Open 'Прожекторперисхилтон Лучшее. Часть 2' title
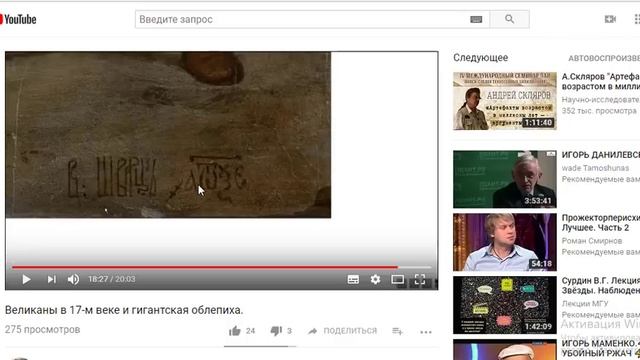The height and width of the screenshot is (360, 640). pyautogui.click(x=600, y=222)
